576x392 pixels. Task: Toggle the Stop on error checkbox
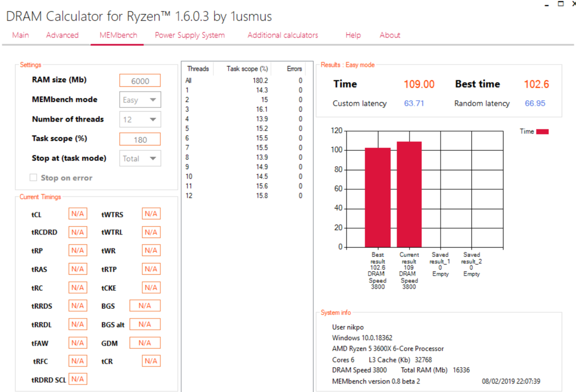click(x=33, y=178)
